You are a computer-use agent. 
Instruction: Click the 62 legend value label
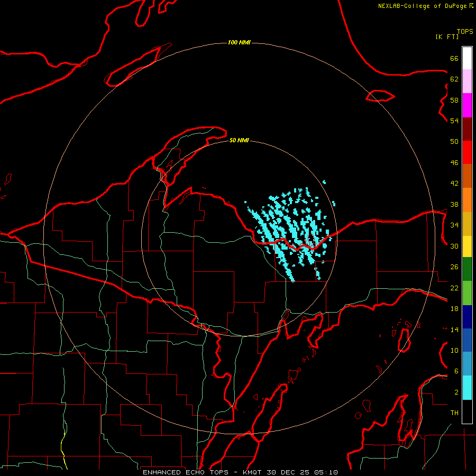454,79
